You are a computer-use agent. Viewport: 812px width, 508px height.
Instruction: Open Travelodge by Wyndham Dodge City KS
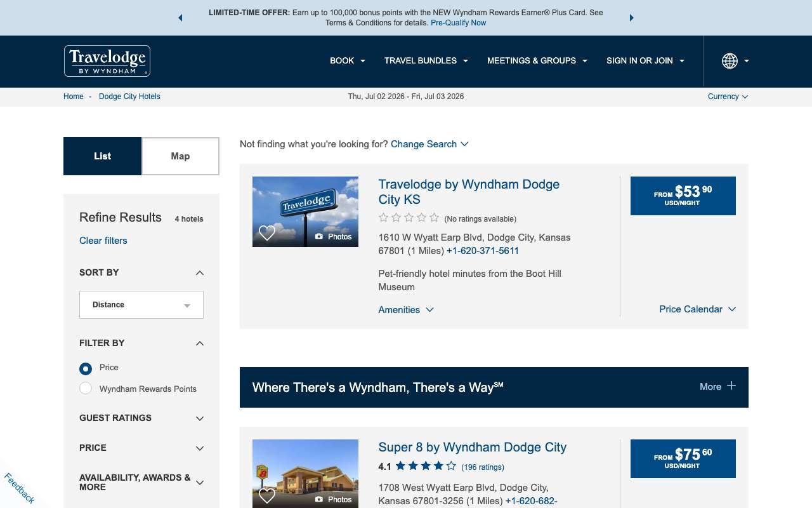point(469,192)
